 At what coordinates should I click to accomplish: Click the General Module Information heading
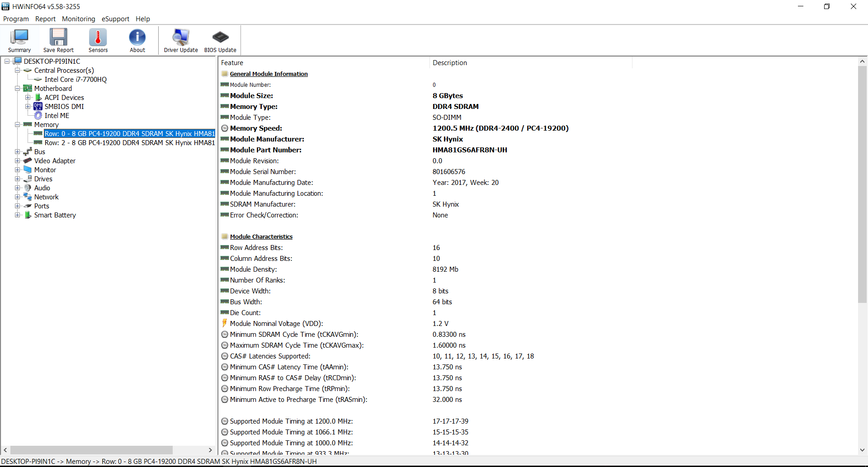pos(269,74)
